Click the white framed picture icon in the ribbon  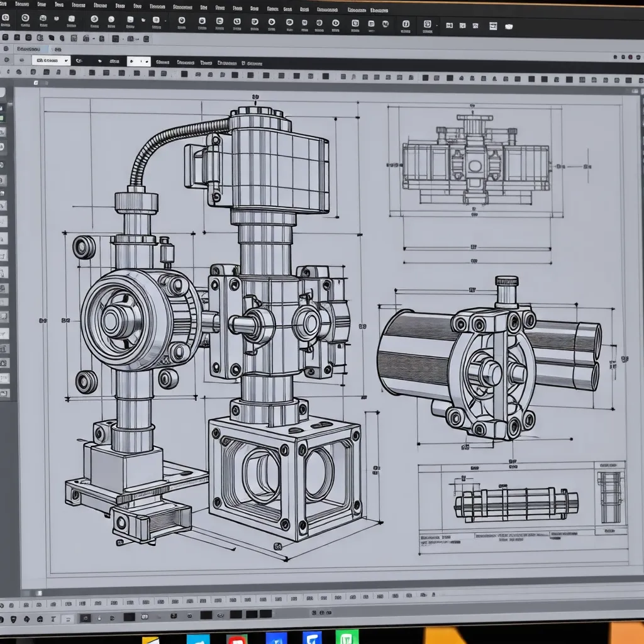(x=493, y=26)
